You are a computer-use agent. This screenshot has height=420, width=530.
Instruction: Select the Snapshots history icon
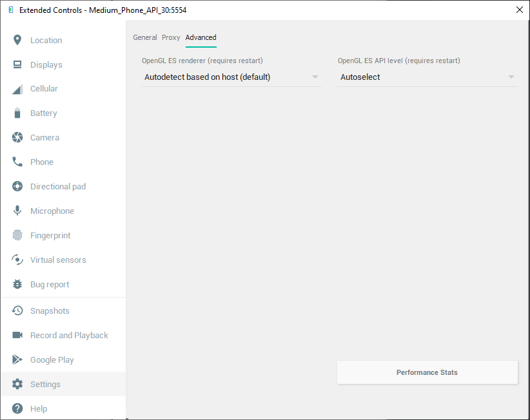tap(17, 310)
